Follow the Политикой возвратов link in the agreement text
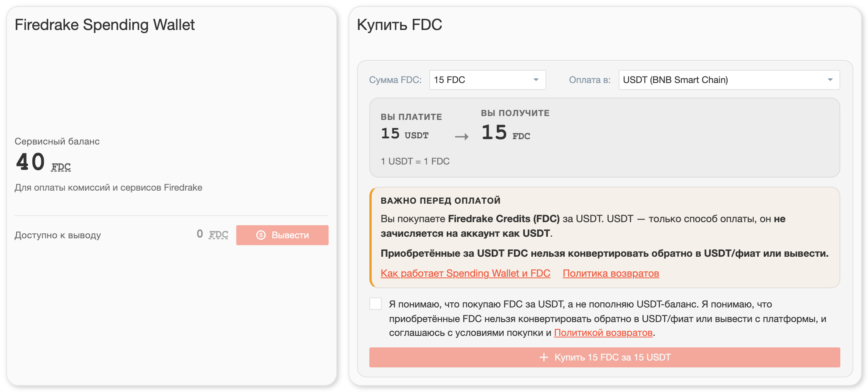Viewport: 868px width, 392px height. coord(603,332)
